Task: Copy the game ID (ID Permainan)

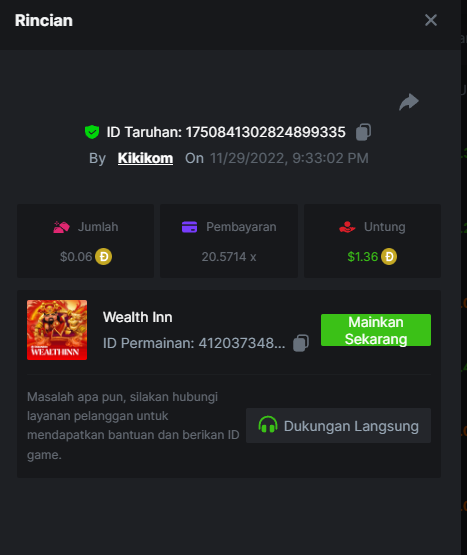Action: click(x=301, y=343)
